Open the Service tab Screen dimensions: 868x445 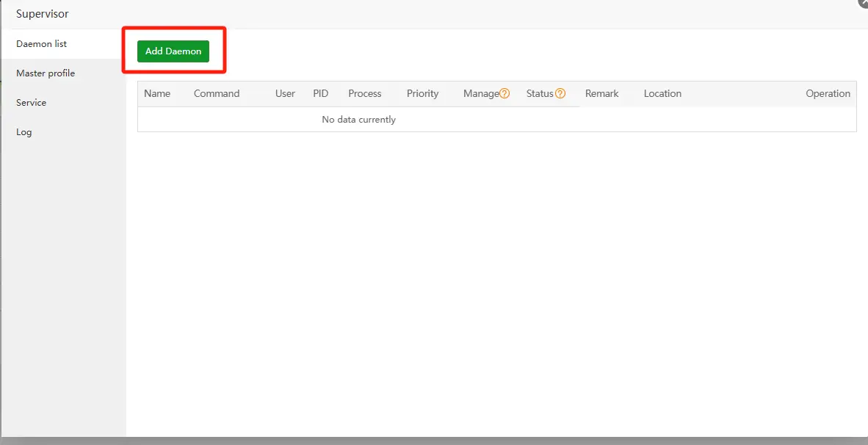64,102
